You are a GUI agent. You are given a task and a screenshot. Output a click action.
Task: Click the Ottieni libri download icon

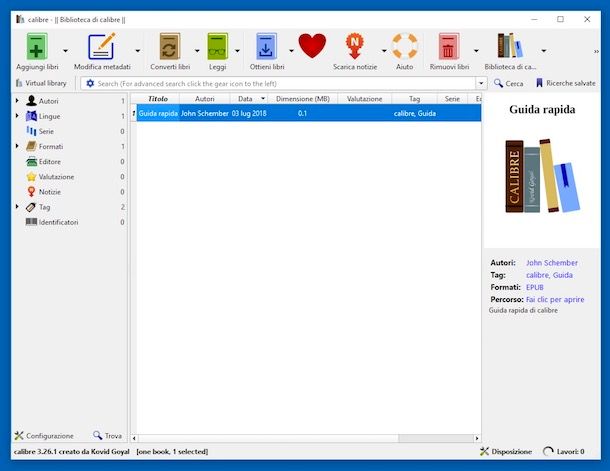(266, 47)
